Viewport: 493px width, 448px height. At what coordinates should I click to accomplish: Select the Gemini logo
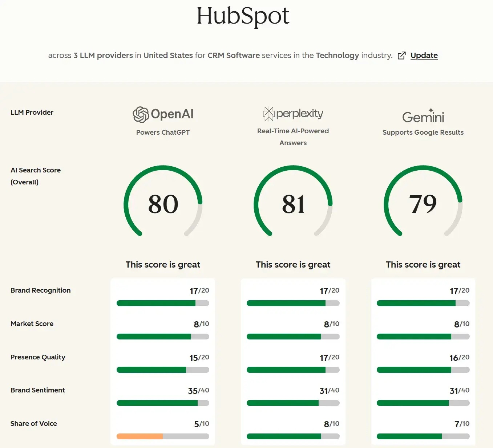pos(423,116)
